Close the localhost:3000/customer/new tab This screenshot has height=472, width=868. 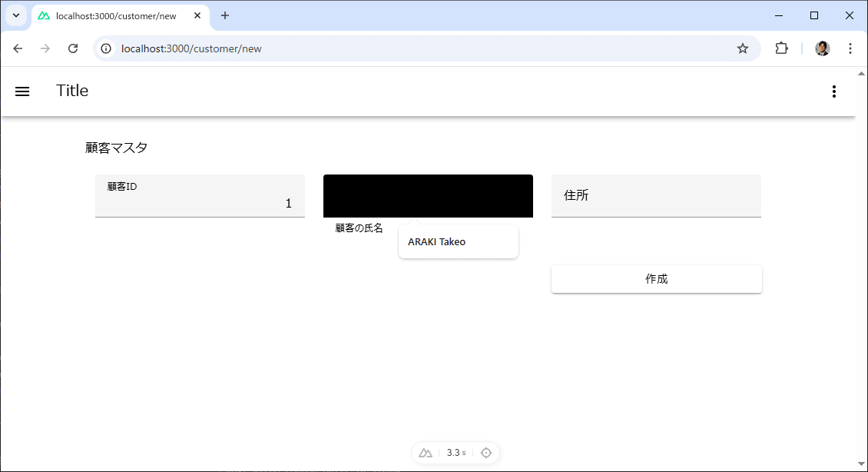(197, 15)
